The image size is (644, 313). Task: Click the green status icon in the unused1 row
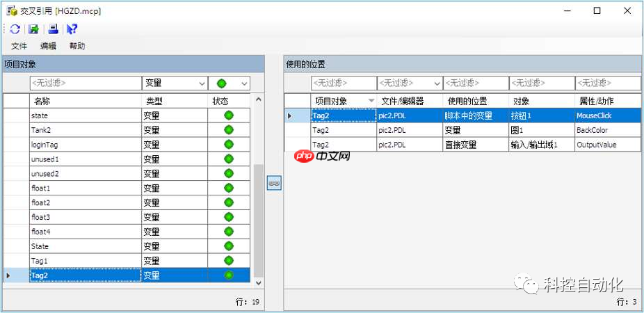click(x=229, y=159)
